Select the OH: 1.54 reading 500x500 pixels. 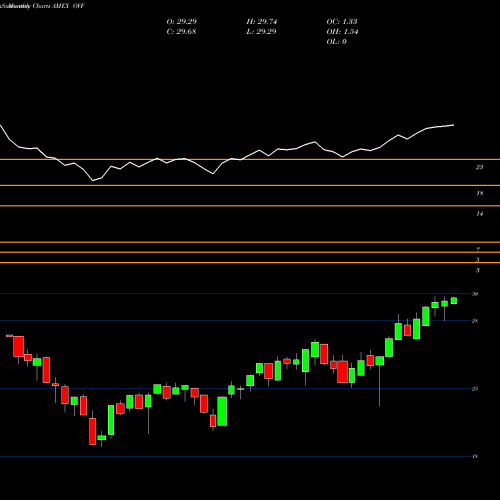pyautogui.click(x=342, y=31)
